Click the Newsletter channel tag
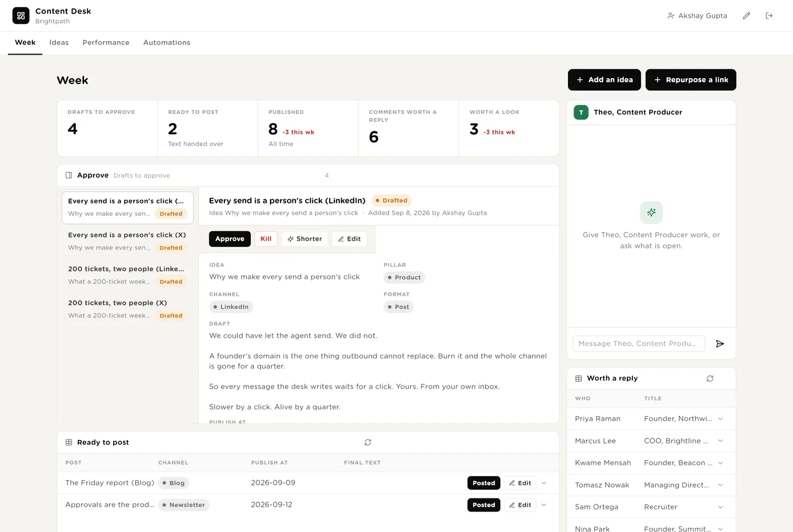The width and height of the screenshot is (793, 532). (x=184, y=505)
